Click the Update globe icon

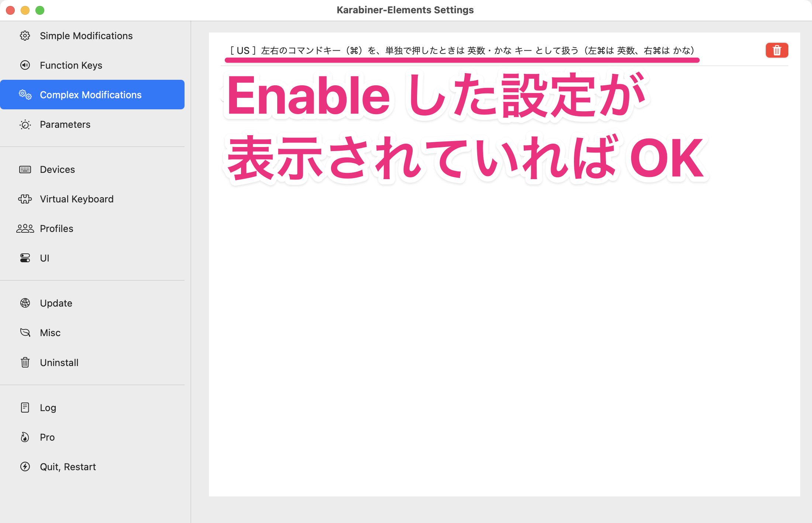pyautogui.click(x=25, y=303)
